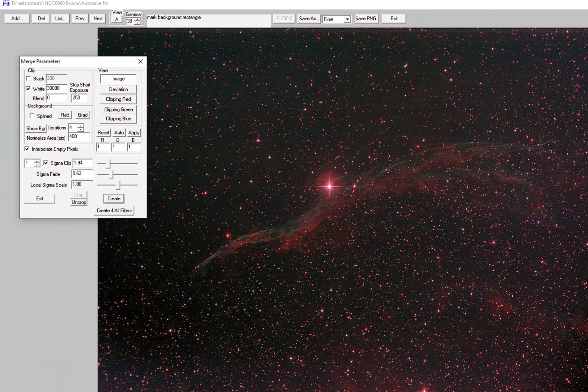Increase the spinner left of Sigma Clip

[37, 161]
